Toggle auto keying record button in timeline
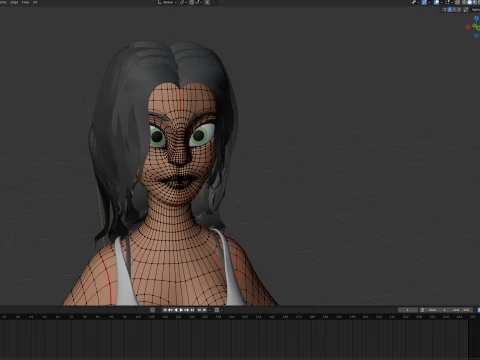 [152, 310]
